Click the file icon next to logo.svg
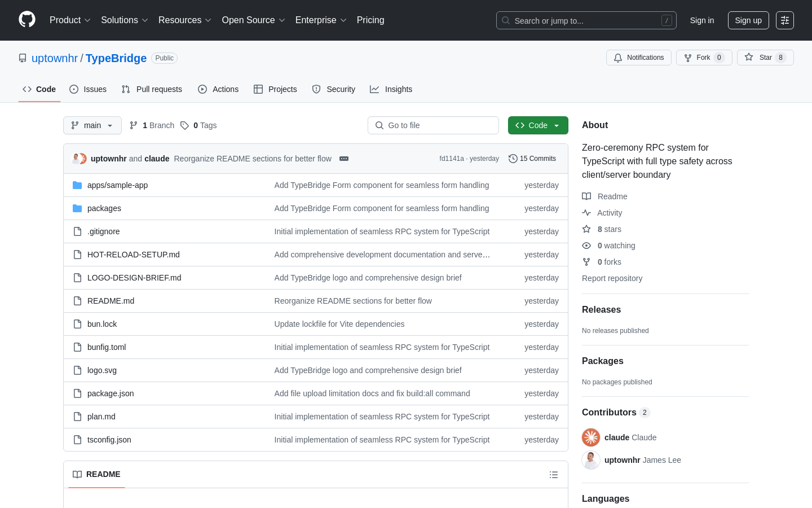Image resolution: width=812 pixels, height=508 pixels. [x=77, y=370]
